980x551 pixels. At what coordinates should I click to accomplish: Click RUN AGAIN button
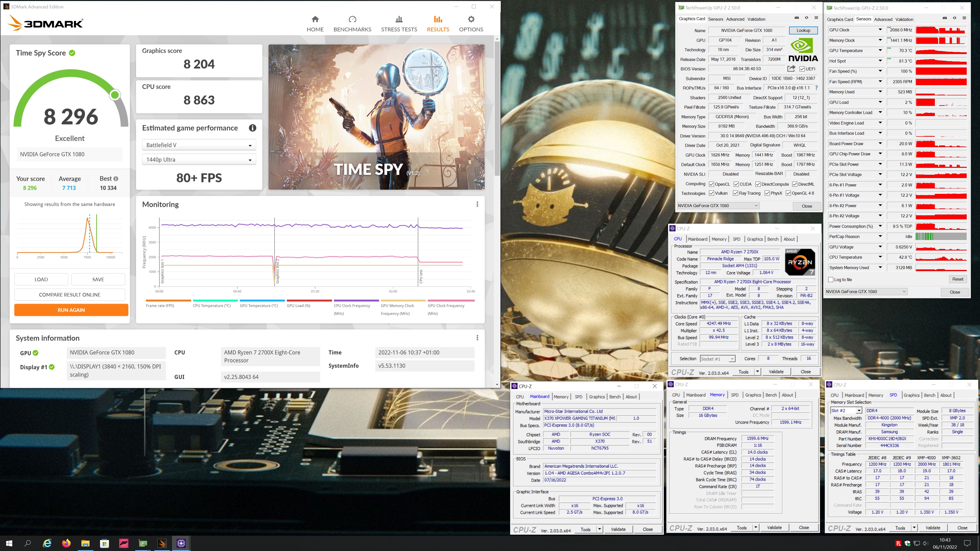tap(71, 310)
